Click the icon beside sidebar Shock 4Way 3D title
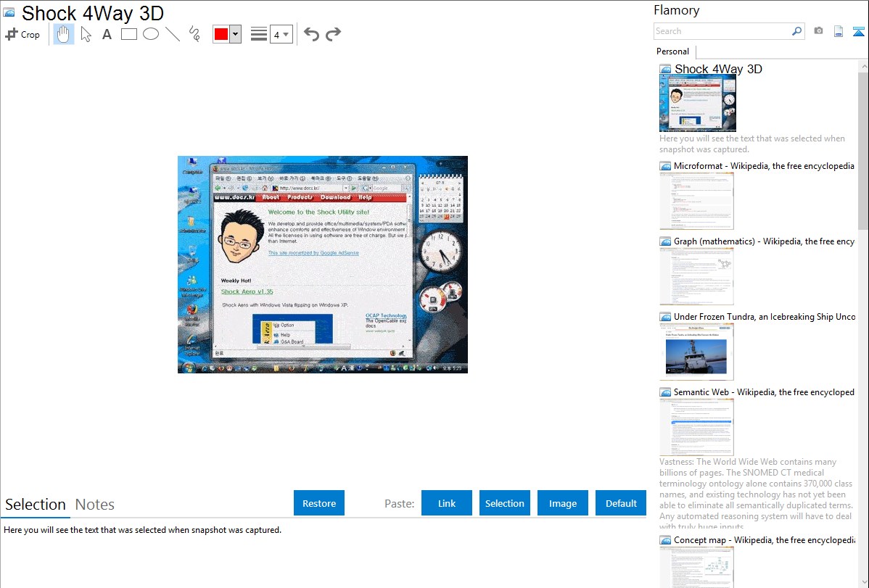This screenshot has height=588, width=869. (x=666, y=70)
